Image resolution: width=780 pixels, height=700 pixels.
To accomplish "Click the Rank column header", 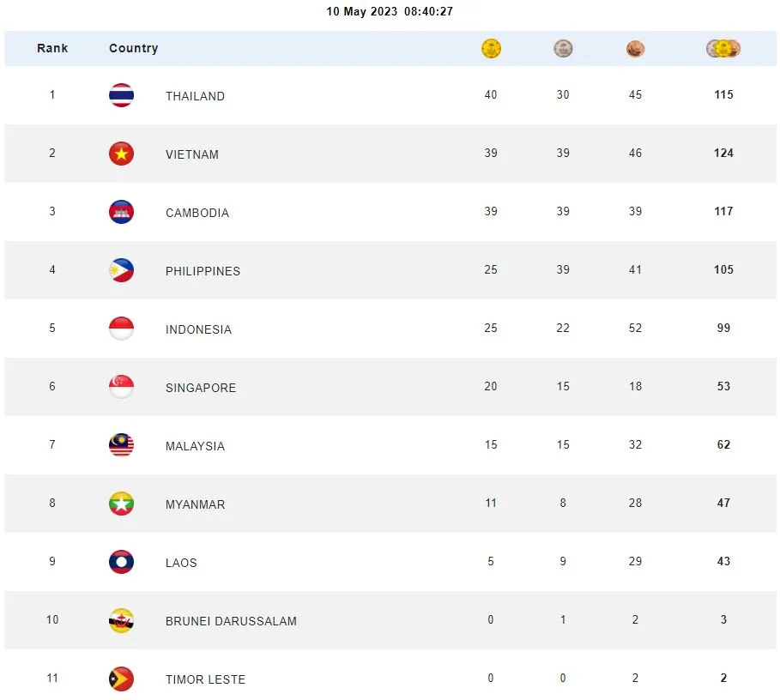I will tap(52, 49).
